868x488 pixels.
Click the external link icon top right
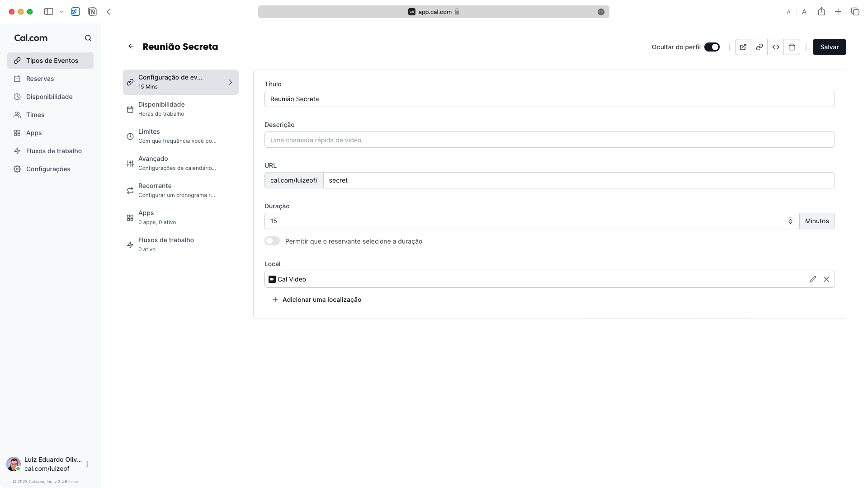pyautogui.click(x=743, y=47)
